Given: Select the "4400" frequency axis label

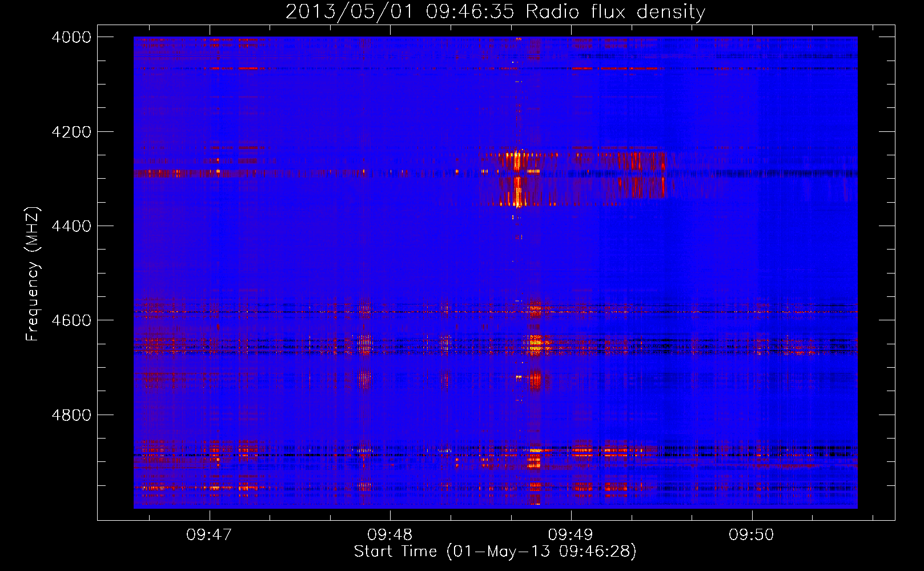Looking at the screenshot, I should [71, 226].
